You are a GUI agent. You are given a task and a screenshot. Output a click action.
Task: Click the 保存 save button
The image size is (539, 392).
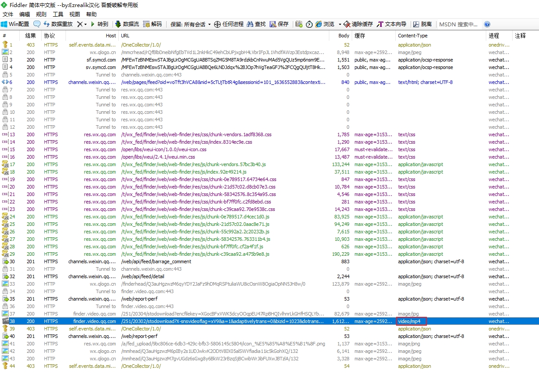pos(279,24)
